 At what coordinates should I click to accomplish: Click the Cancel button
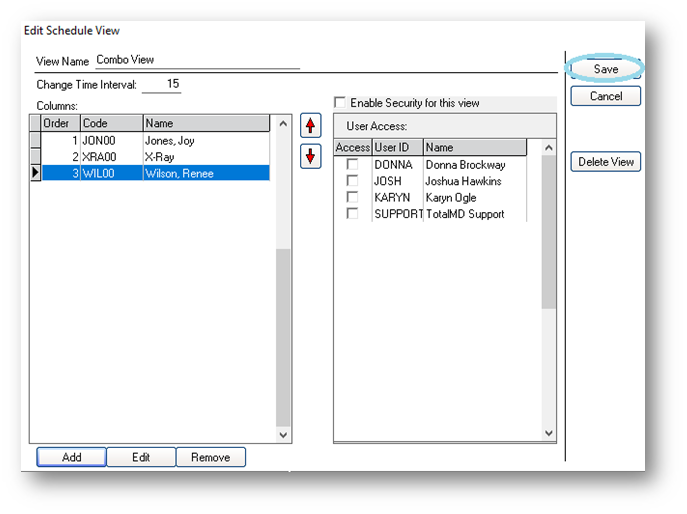pyautogui.click(x=606, y=96)
